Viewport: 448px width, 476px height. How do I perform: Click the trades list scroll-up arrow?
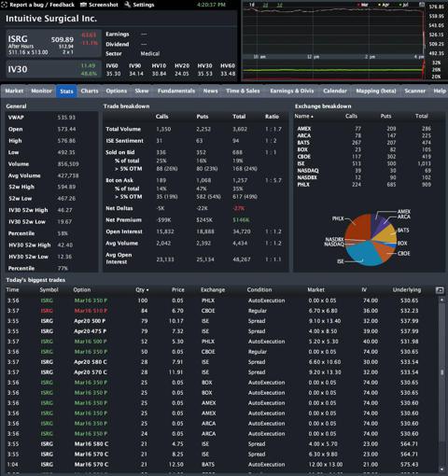pyautogui.click(x=441, y=300)
